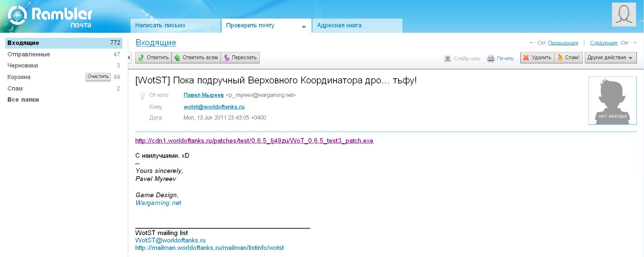644x257 pixels.
Task: Click the Ответить всем button label
Action: [x=200, y=58]
